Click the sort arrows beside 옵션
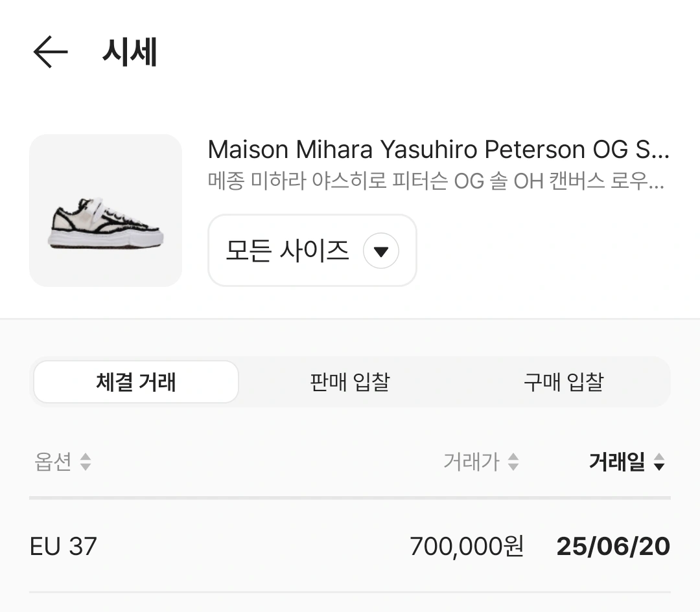The width and height of the screenshot is (700, 612). [x=86, y=462]
